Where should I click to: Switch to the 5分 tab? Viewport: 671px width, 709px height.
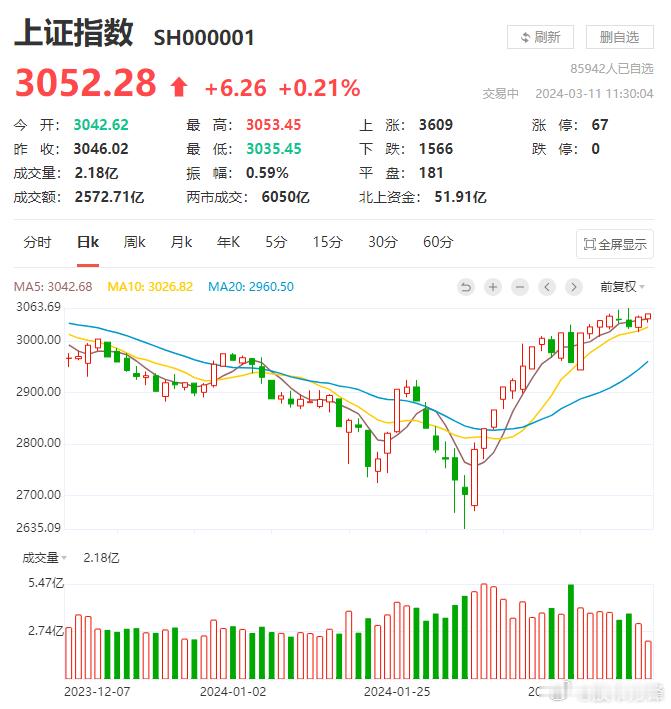tap(276, 243)
